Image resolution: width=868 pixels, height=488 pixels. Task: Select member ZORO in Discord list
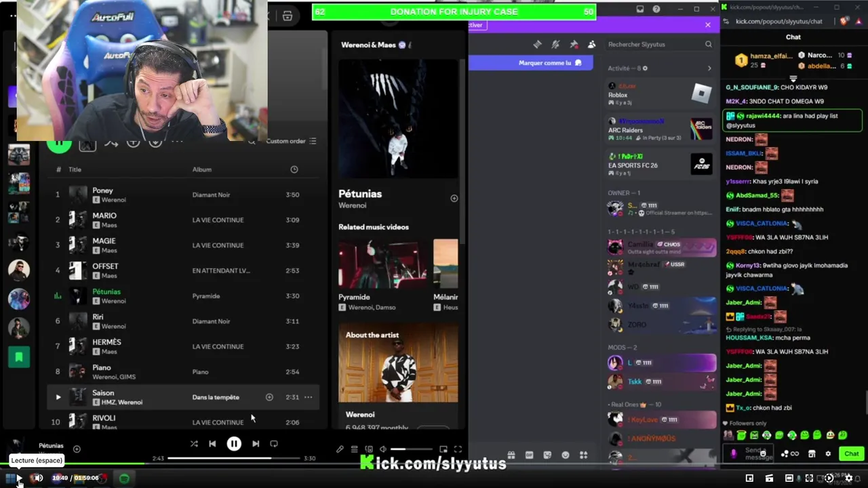[660, 325]
